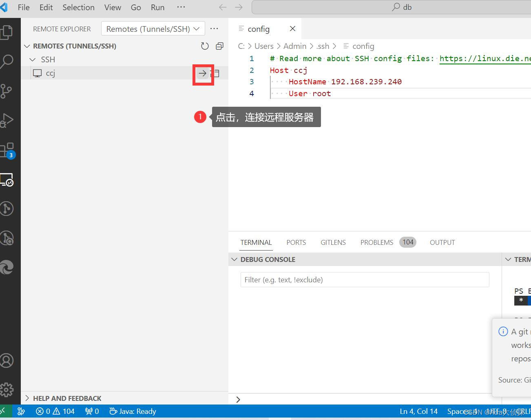Go forward with navigation arrow

[x=239, y=7]
